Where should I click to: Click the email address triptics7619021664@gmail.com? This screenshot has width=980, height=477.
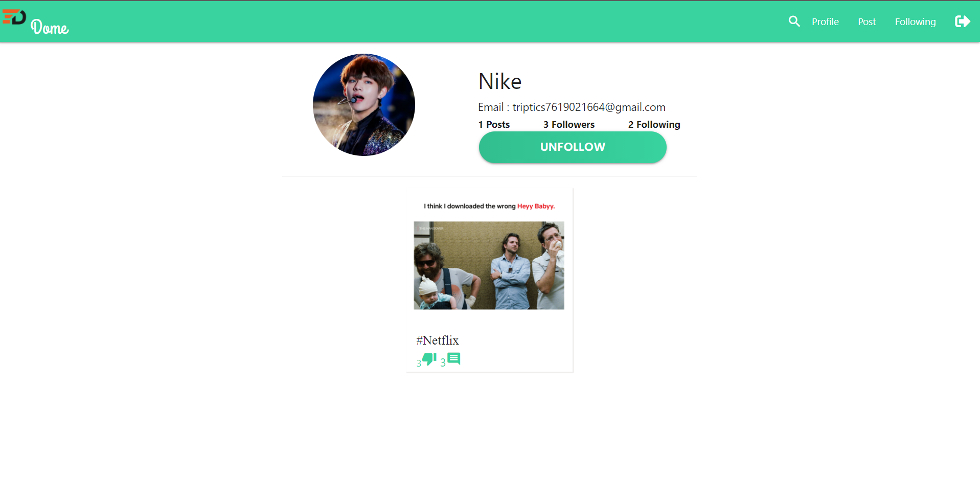pyautogui.click(x=589, y=107)
